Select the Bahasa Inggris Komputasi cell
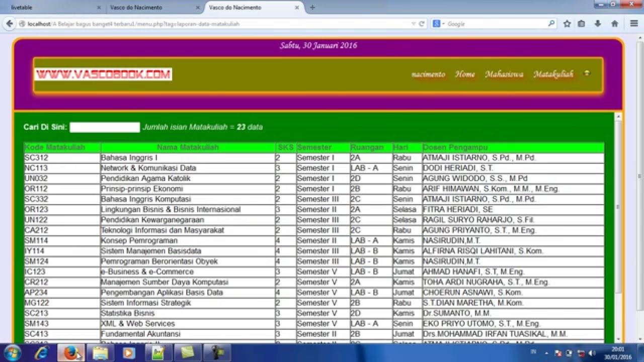The height and width of the screenshot is (362, 644). tap(188, 199)
